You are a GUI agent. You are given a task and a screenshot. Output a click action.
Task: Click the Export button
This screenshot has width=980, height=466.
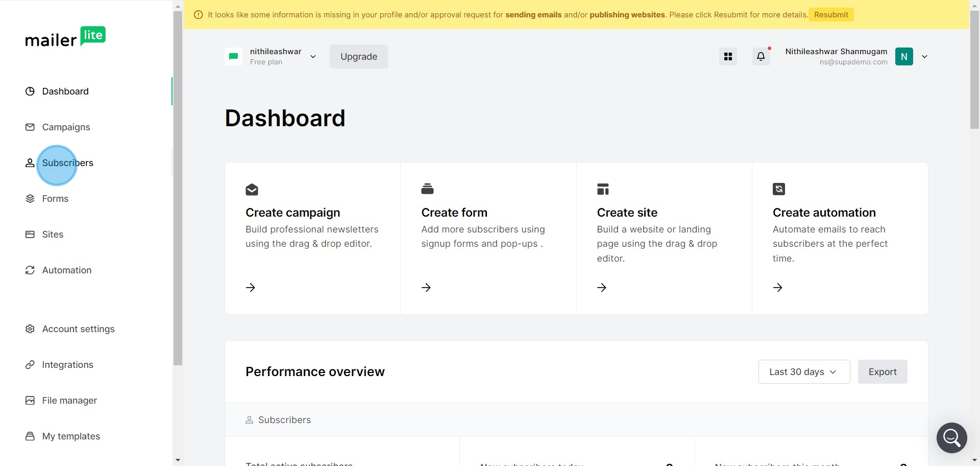(x=883, y=372)
